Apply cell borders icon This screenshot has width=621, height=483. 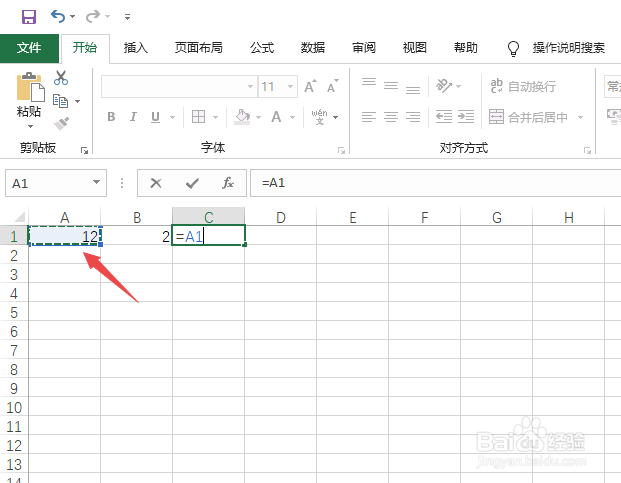tap(198, 117)
